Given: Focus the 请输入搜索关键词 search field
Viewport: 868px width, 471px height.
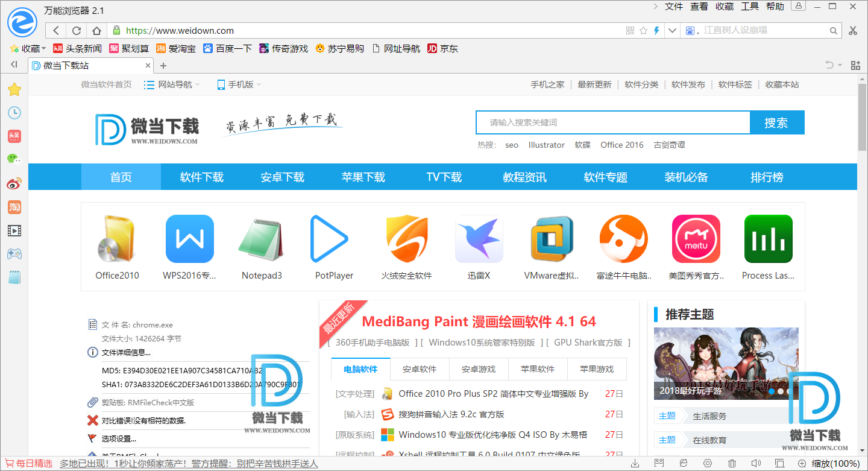Looking at the screenshot, I should (612, 122).
